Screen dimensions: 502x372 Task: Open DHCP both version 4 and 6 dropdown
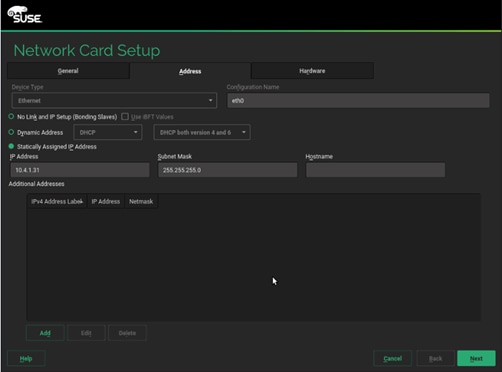tap(202, 132)
